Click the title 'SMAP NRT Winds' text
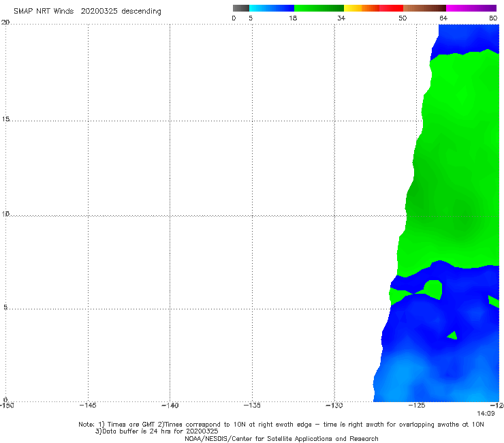 pyautogui.click(x=44, y=11)
